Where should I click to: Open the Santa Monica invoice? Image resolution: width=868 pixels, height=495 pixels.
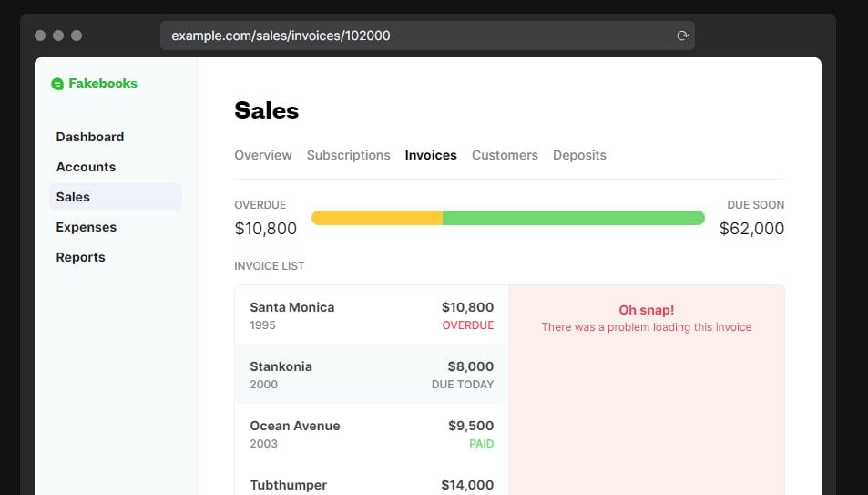[372, 315]
